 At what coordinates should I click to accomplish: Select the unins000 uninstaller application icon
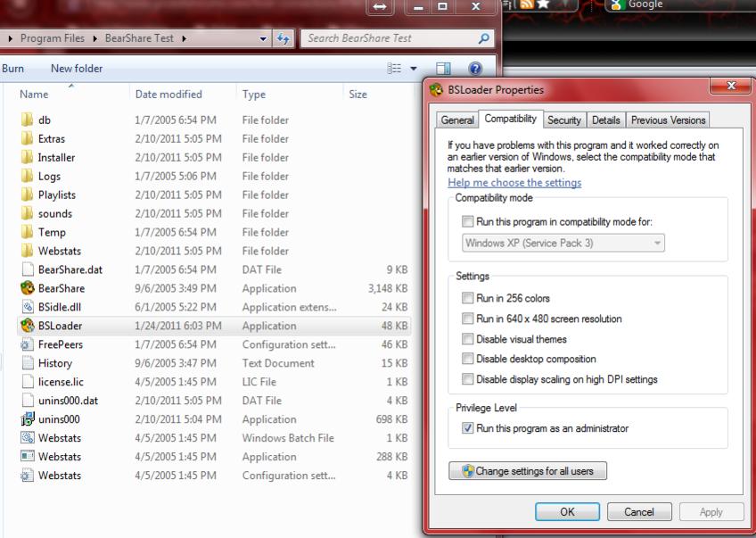27,419
